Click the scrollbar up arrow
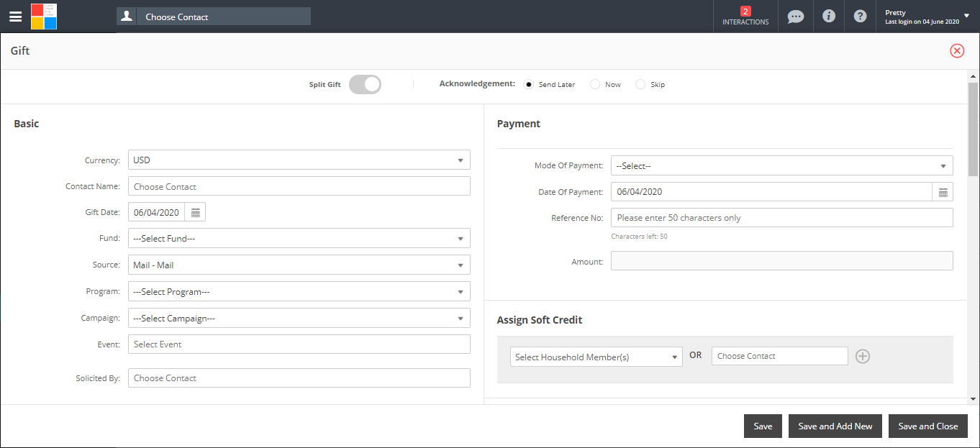The height and width of the screenshot is (448, 980). 973,76
